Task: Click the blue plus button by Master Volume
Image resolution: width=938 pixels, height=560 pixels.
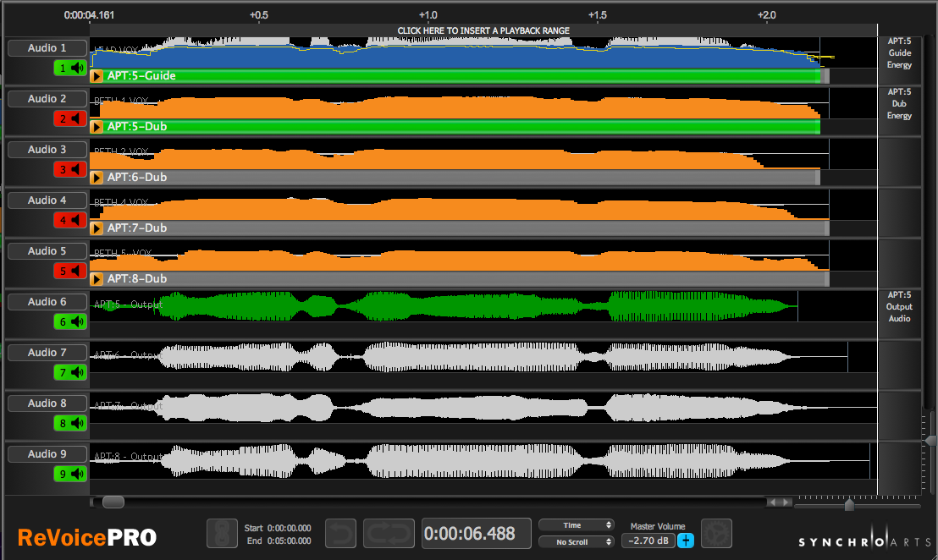Action: tap(685, 541)
